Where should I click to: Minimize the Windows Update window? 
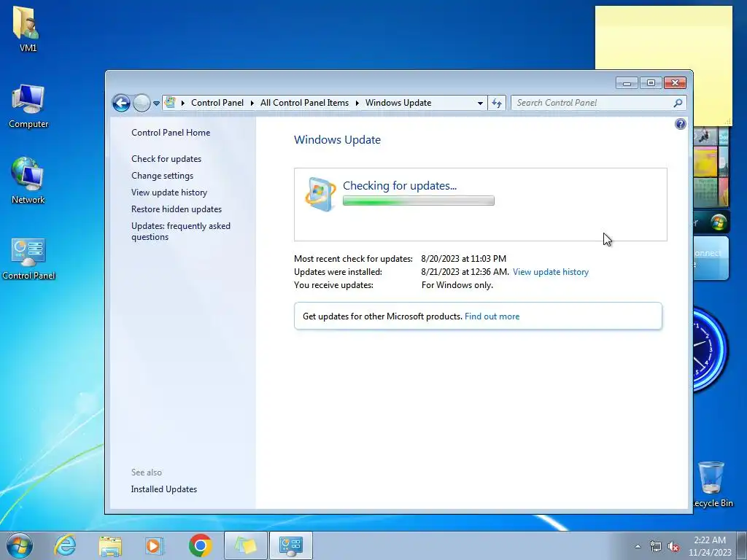(627, 83)
